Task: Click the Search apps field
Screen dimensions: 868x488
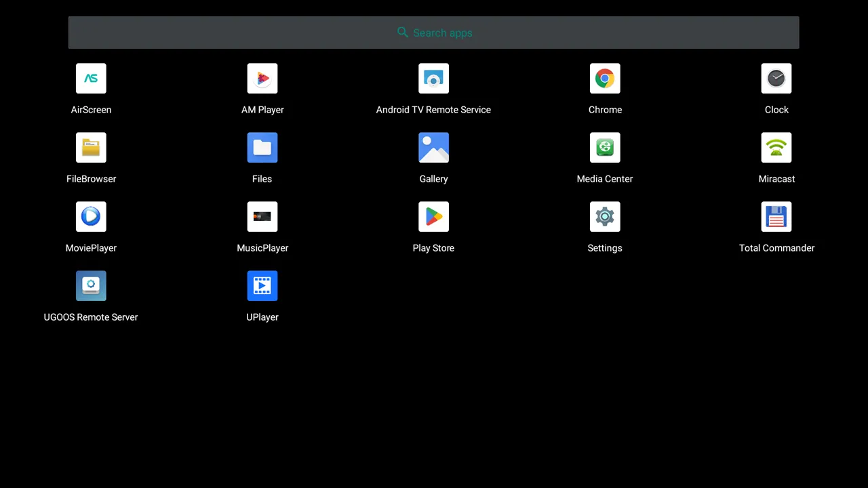Action: 434,33
